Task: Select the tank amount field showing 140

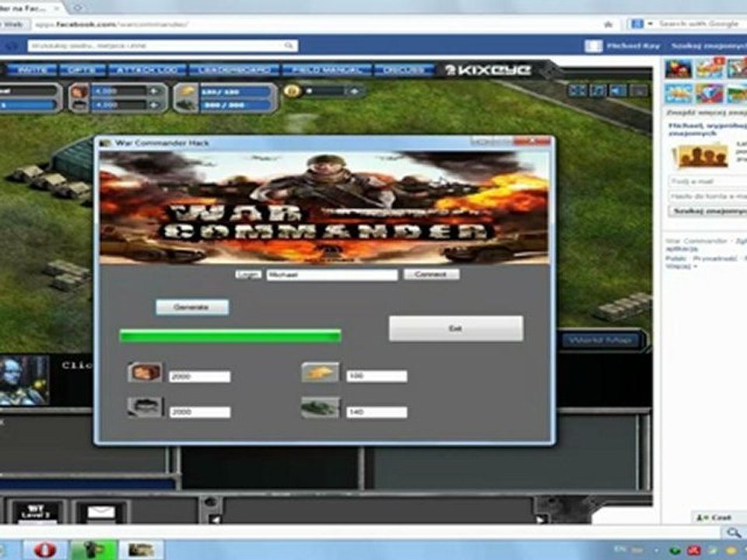Action: [377, 412]
